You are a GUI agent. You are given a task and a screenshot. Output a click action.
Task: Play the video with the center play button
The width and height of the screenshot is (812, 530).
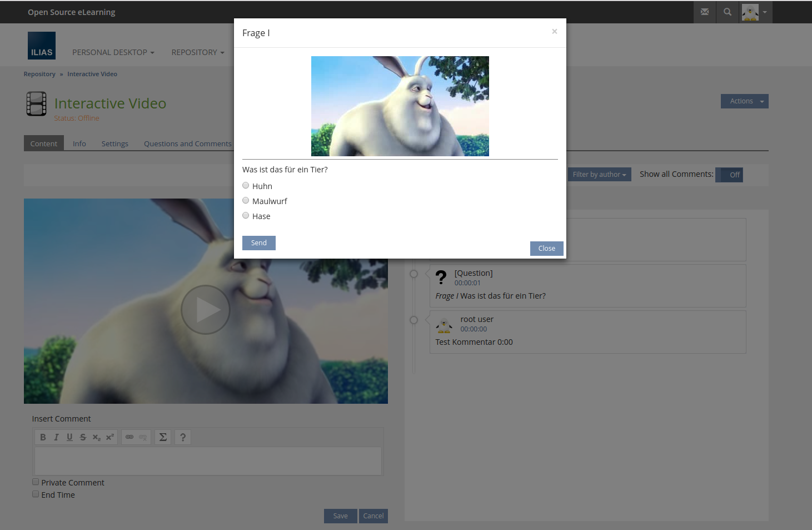tap(206, 310)
